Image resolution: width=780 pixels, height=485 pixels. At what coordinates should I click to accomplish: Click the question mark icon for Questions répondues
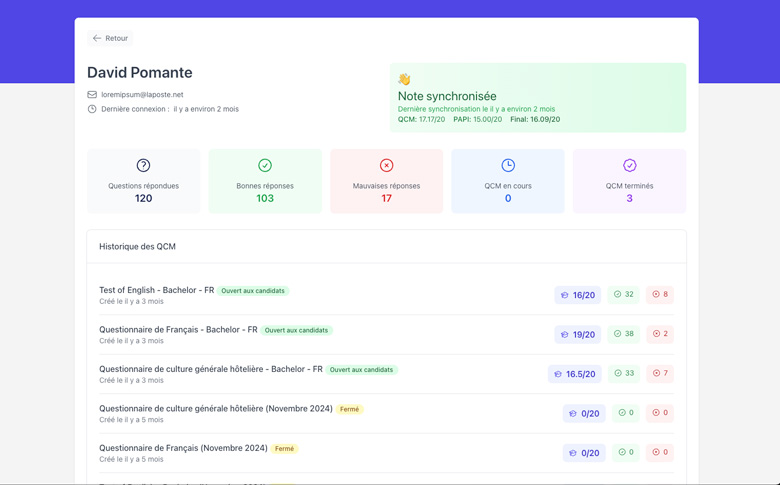(x=143, y=165)
